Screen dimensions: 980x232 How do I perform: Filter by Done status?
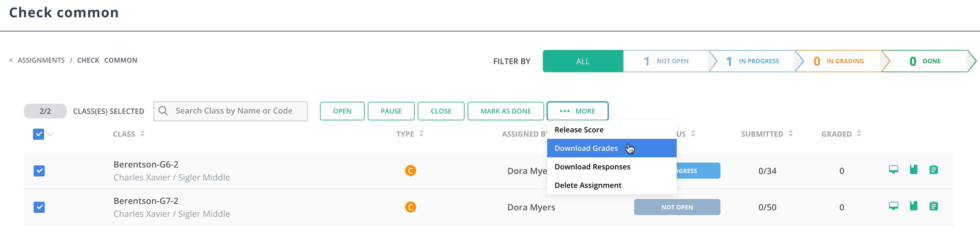[925, 61]
